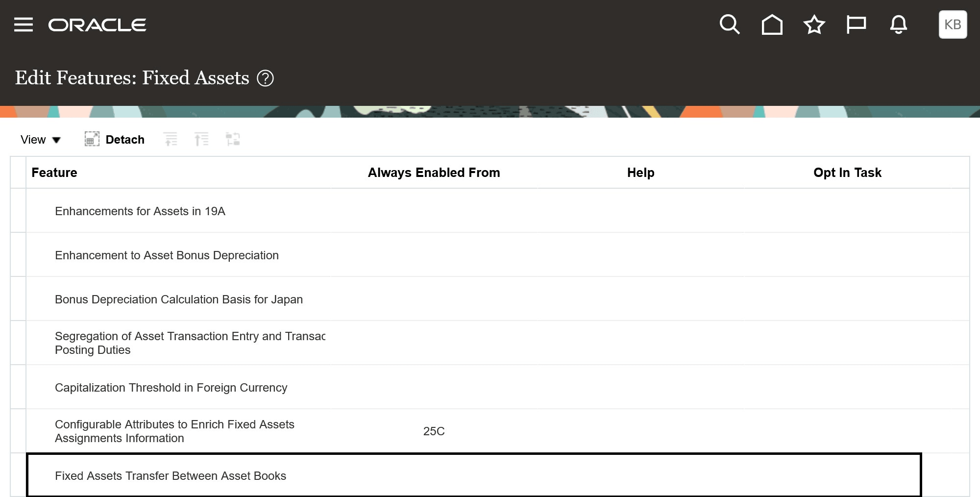Screen dimensions: 980x497
Task: Detach the features table
Action: coord(115,140)
